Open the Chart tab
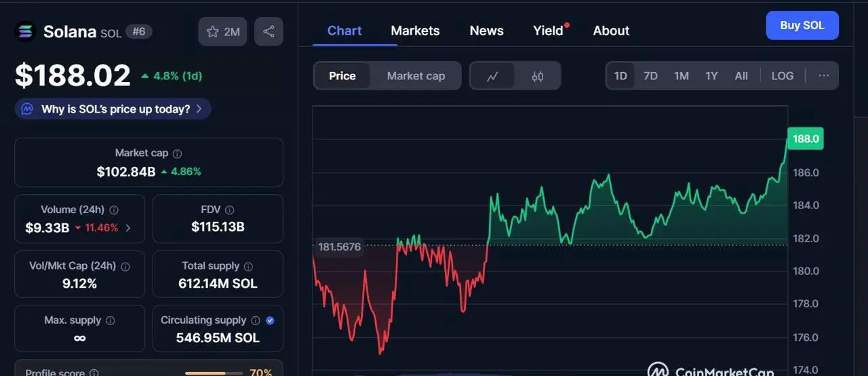This screenshot has width=868, height=376. point(344,31)
